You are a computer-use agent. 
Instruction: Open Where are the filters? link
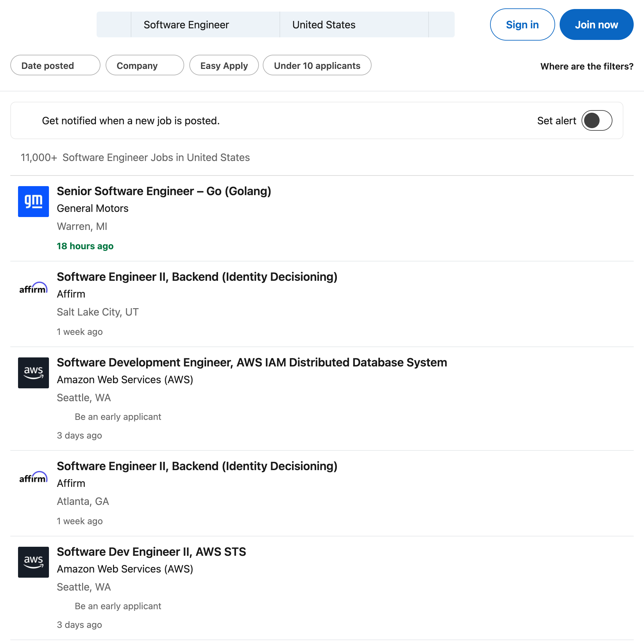point(587,66)
